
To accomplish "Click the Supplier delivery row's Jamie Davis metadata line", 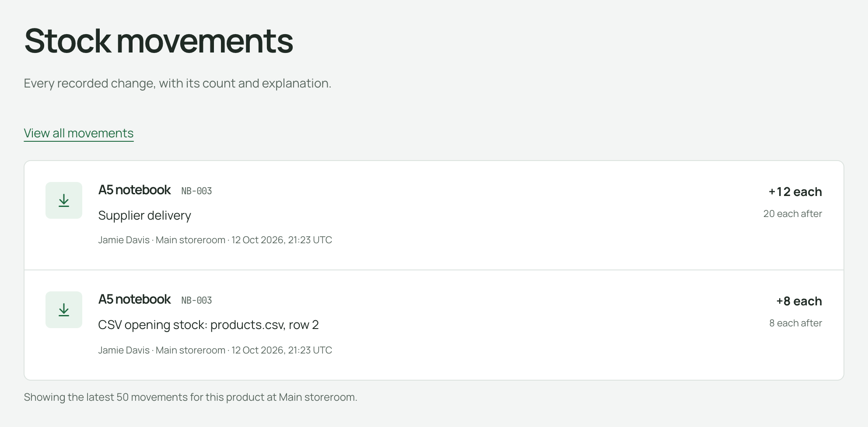I will click(215, 240).
